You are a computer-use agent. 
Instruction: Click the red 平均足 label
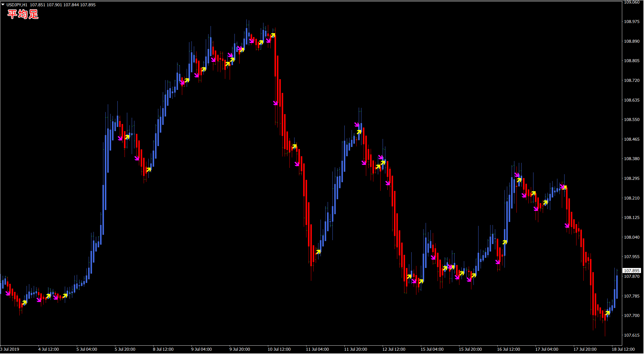(x=23, y=14)
